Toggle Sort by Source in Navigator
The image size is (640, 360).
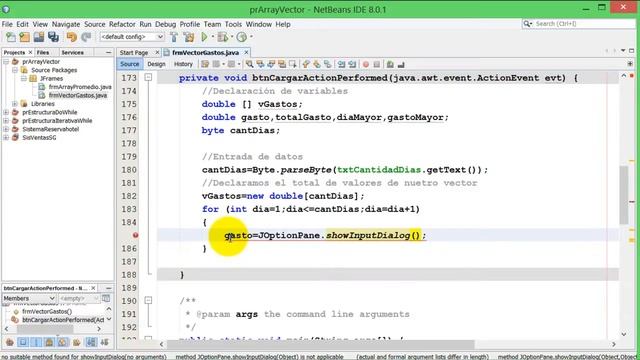(104, 342)
